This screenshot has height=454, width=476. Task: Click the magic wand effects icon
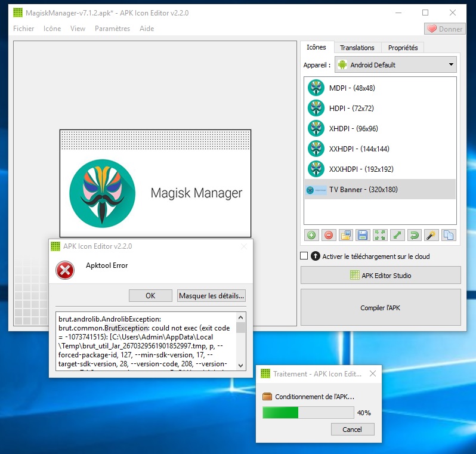tap(431, 235)
